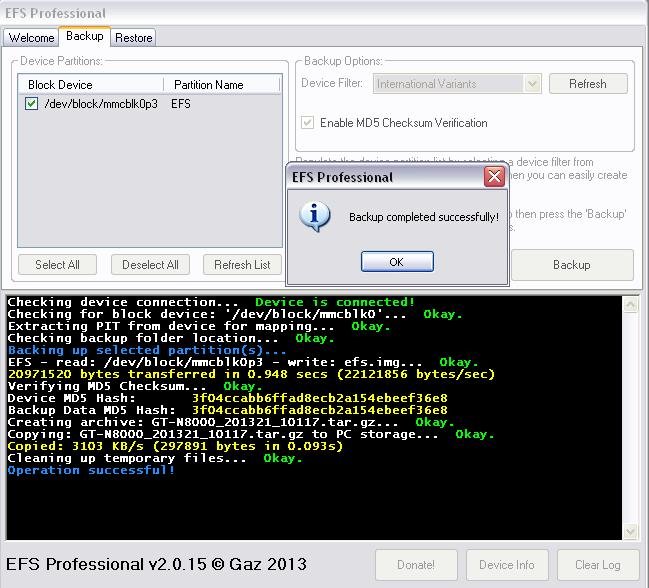Click the Select All button

click(x=57, y=264)
